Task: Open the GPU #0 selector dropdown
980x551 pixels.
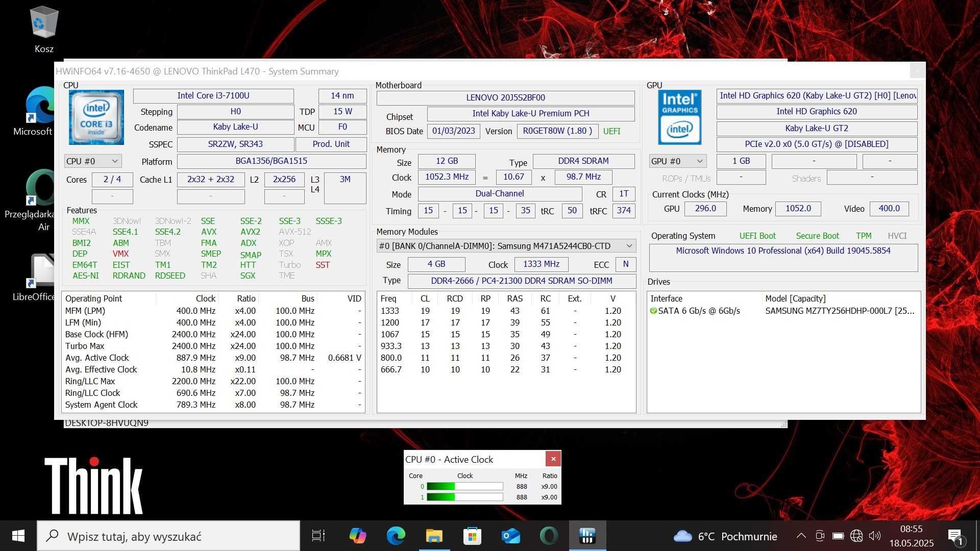Action: coord(678,161)
